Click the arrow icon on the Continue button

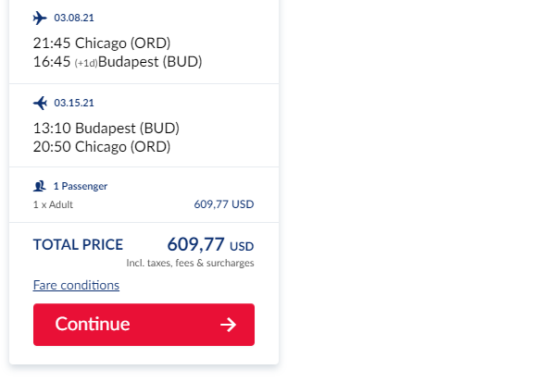(228, 324)
